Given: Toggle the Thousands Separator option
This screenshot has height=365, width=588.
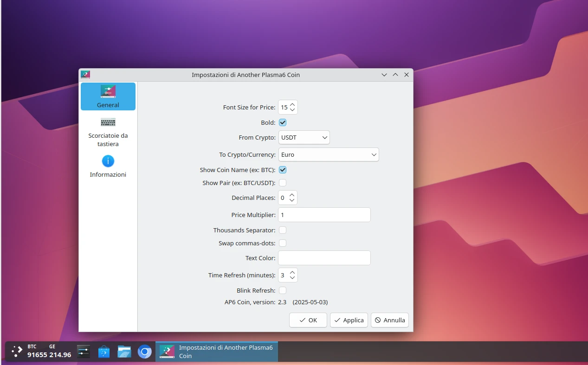Looking at the screenshot, I should coord(282,230).
